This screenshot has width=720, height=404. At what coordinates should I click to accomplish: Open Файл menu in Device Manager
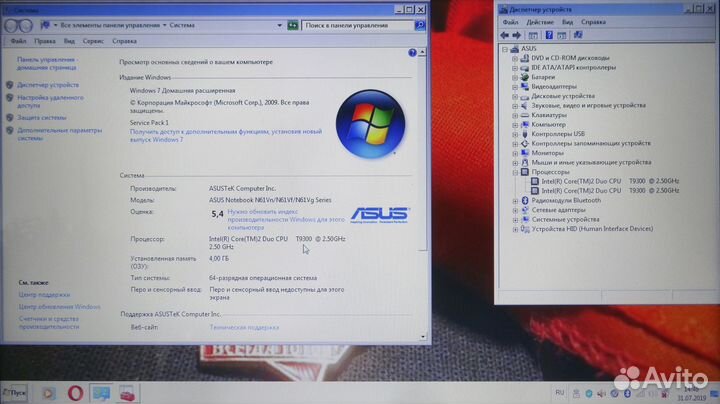pos(510,22)
